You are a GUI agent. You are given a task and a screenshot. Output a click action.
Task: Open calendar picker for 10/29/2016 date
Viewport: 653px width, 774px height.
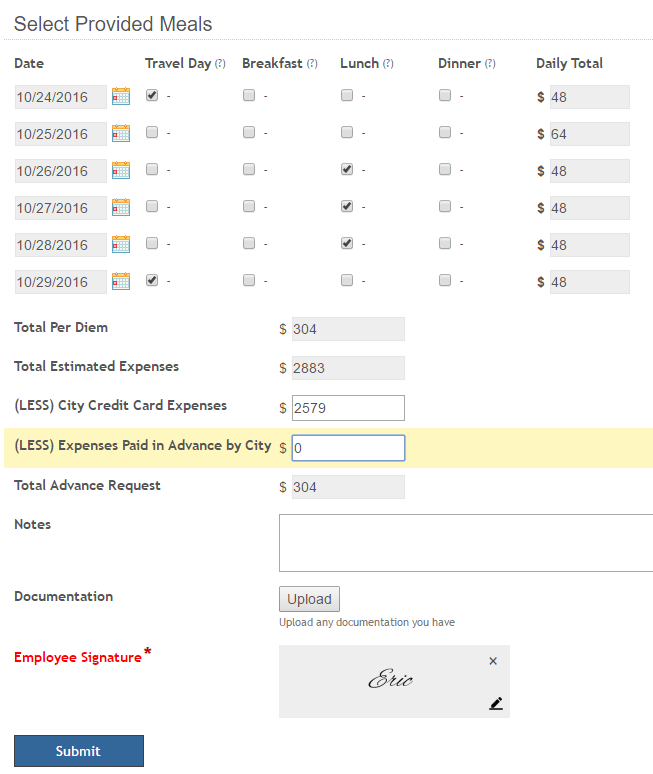121,282
